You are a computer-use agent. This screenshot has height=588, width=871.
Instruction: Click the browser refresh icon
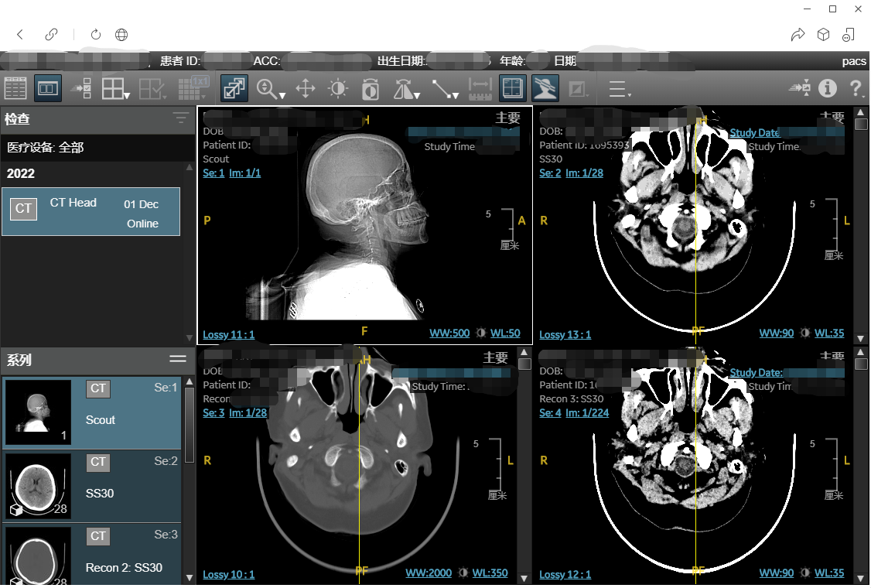pos(96,35)
